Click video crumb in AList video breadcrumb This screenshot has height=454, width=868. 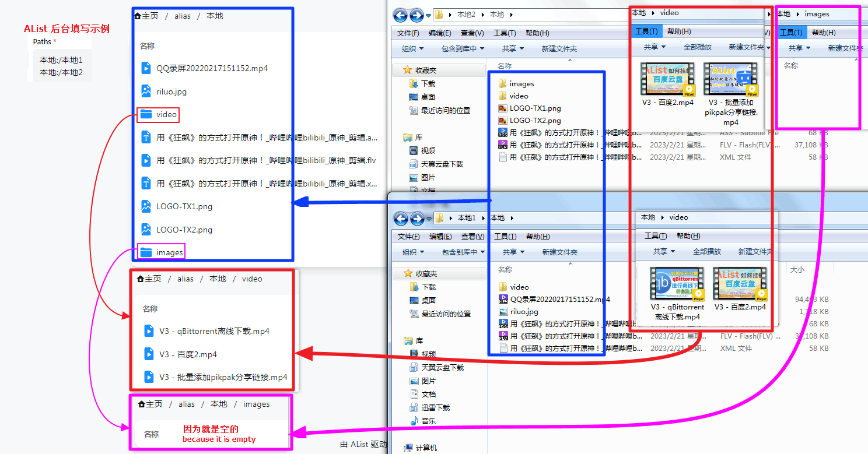(x=252, y=279)
